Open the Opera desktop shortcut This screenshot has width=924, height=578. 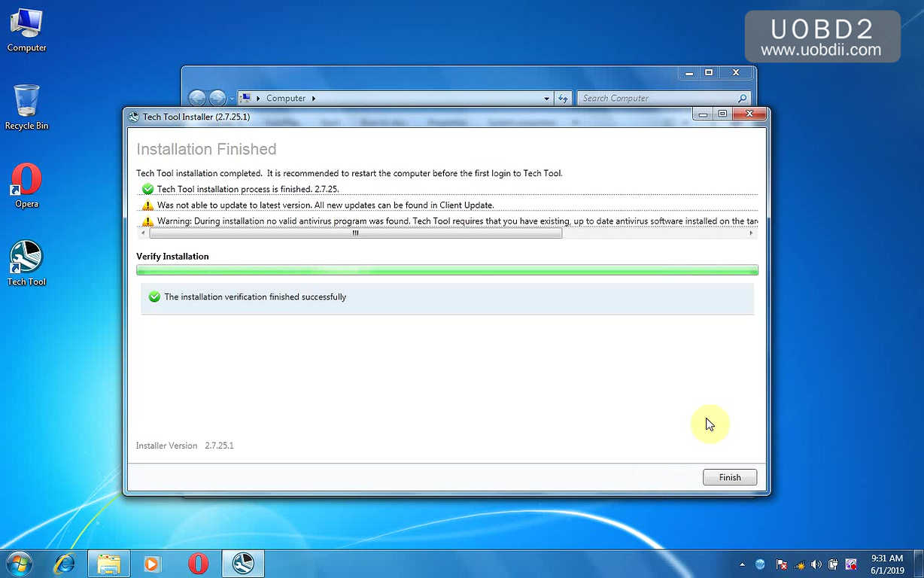[26, 184]
